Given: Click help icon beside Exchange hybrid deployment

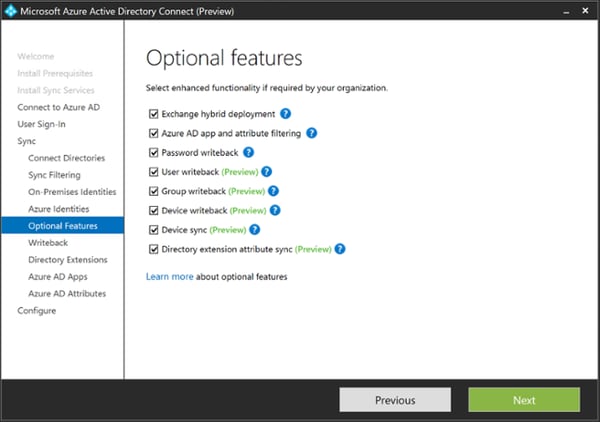Looking at the screenshot, I should pos(285,114).
